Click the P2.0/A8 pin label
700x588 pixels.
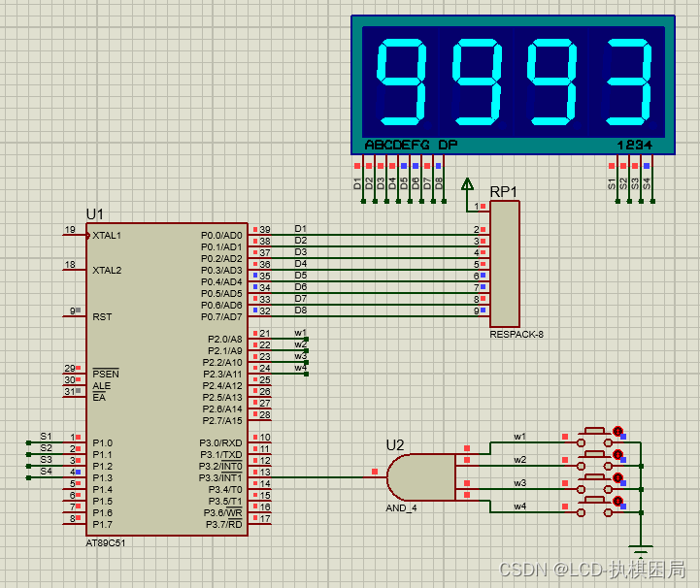coord(225,339)
